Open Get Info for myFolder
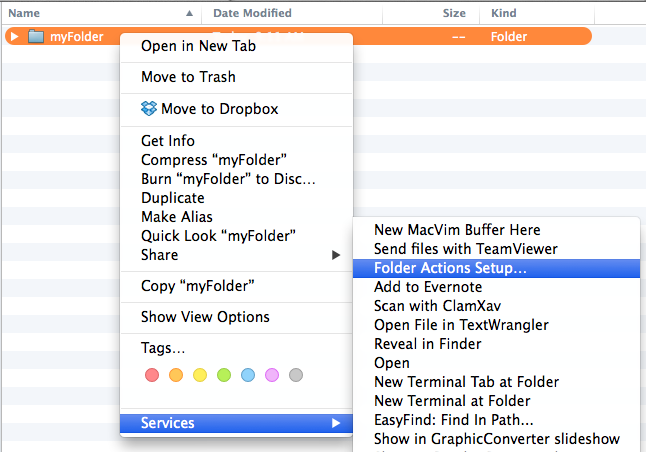Image resolution: width=646 pixels, height=452 pixels. pyautogui.click(x=236, y=141)
